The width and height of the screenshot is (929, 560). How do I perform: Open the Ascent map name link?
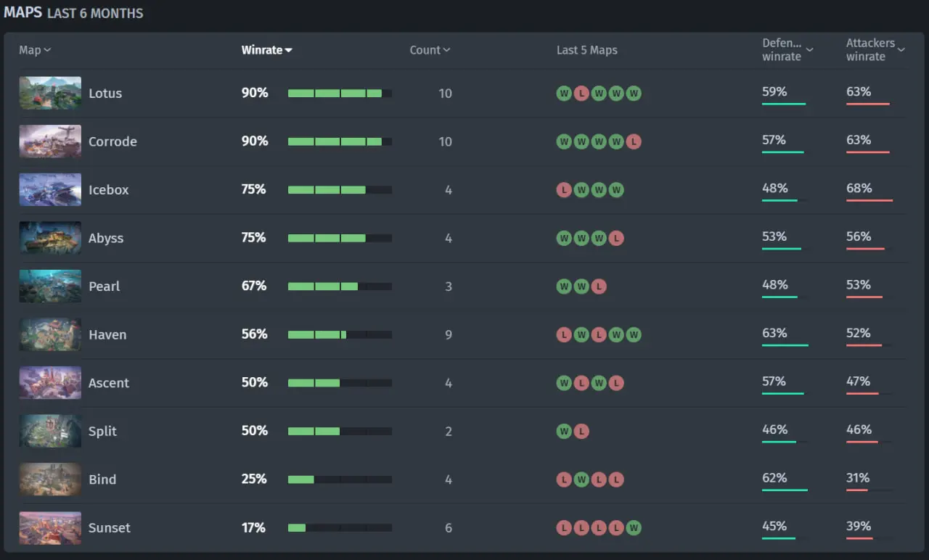[109, 383]
